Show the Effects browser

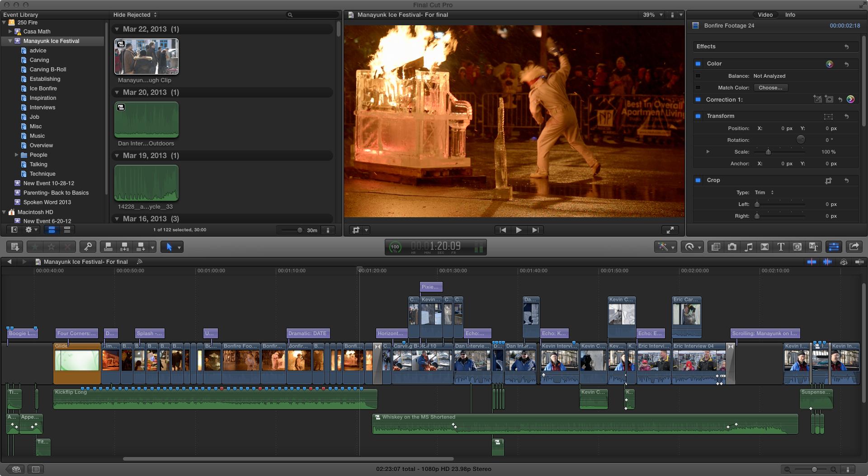pos(716,247)
